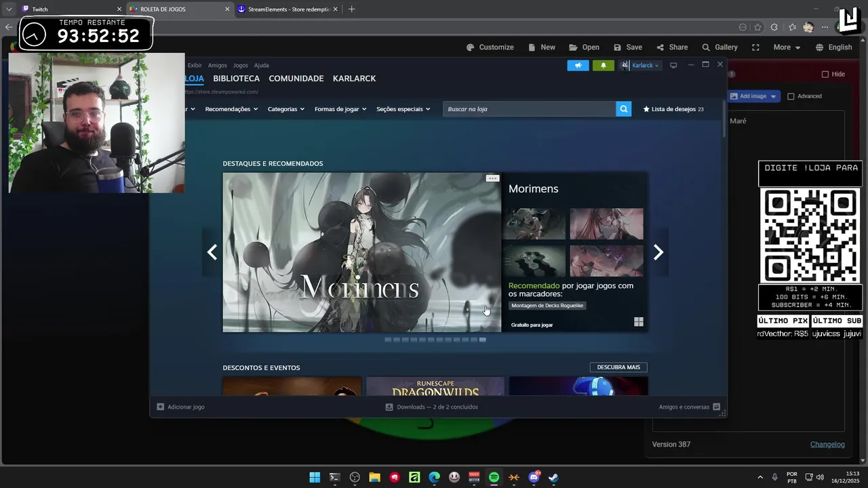Open the Karlarck account dropdown
The width and height of the screenshot is (868, 488).
pos(640,66)
